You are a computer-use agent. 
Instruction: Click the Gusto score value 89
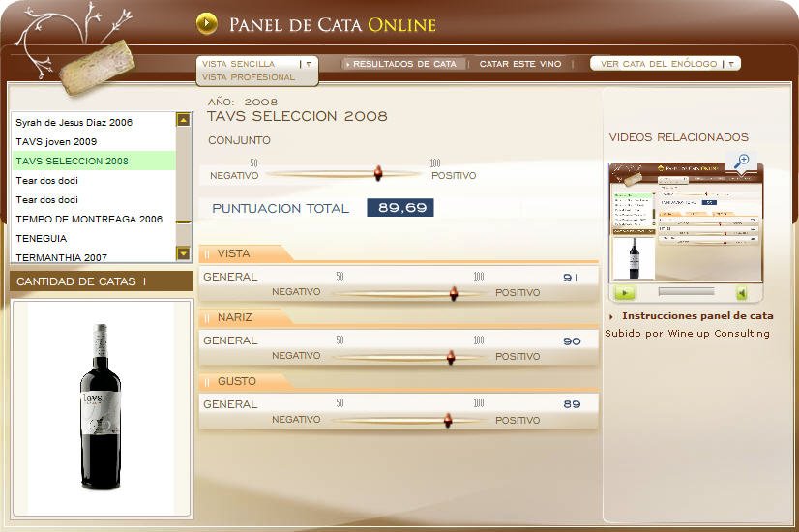pyautogui.click(x=572, y=404)
